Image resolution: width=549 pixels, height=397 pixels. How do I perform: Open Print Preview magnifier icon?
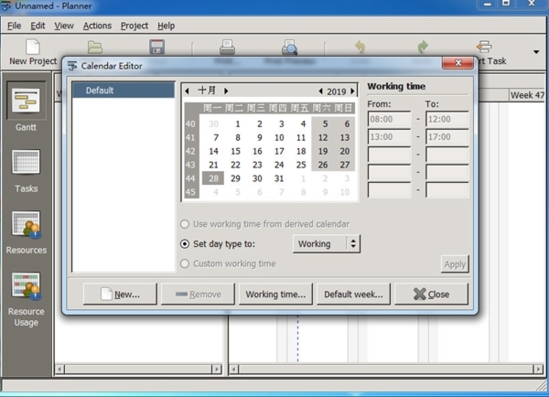(290, 47)
